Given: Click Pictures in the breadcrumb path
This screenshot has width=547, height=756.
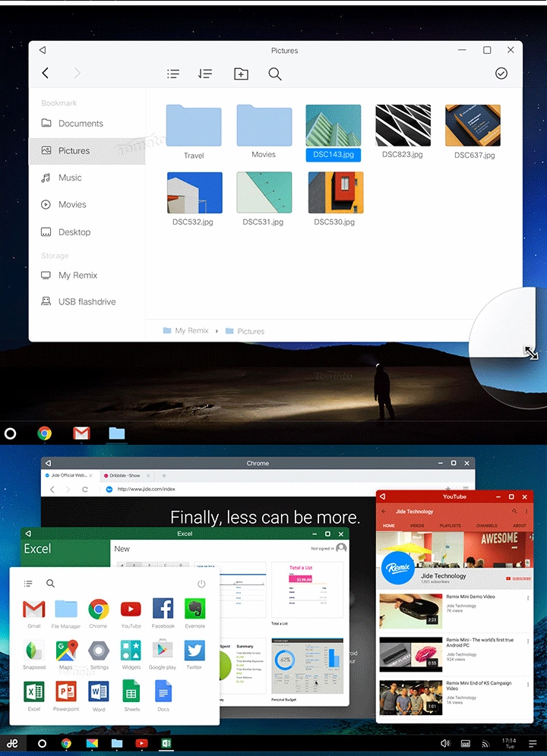Looking at the screenshot, I should click(245, 331).
